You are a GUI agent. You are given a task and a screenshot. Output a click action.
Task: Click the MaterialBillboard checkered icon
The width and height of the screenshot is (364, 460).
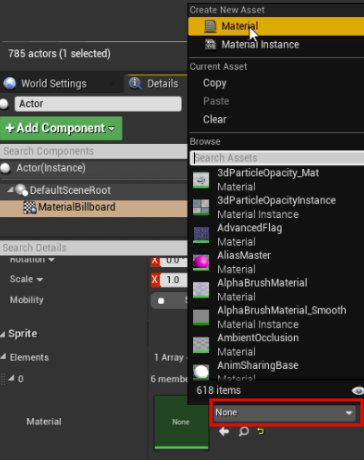pos(30,207)
